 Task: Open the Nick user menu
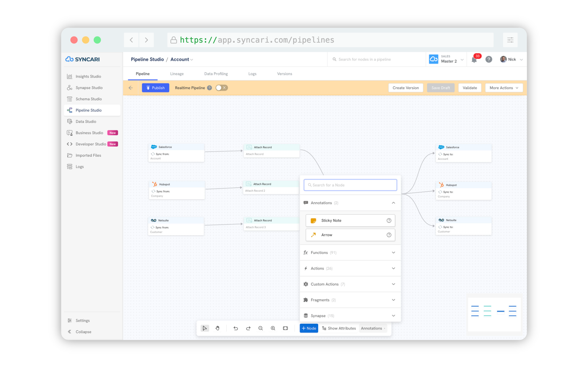tap(511, 59)
